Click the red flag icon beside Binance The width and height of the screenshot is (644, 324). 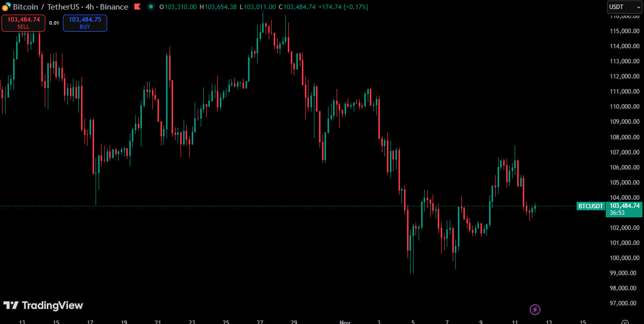137,7
